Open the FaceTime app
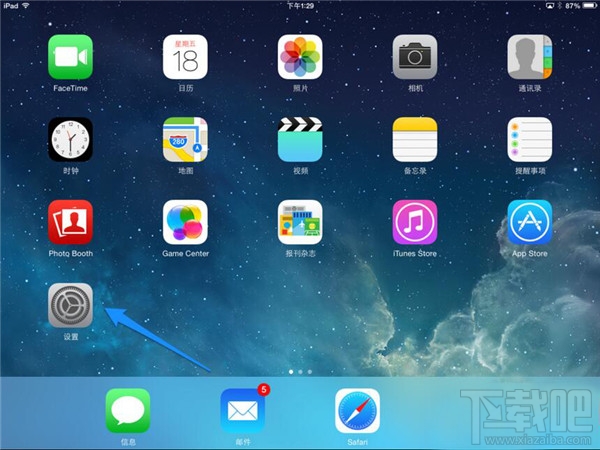 (70, 57)
